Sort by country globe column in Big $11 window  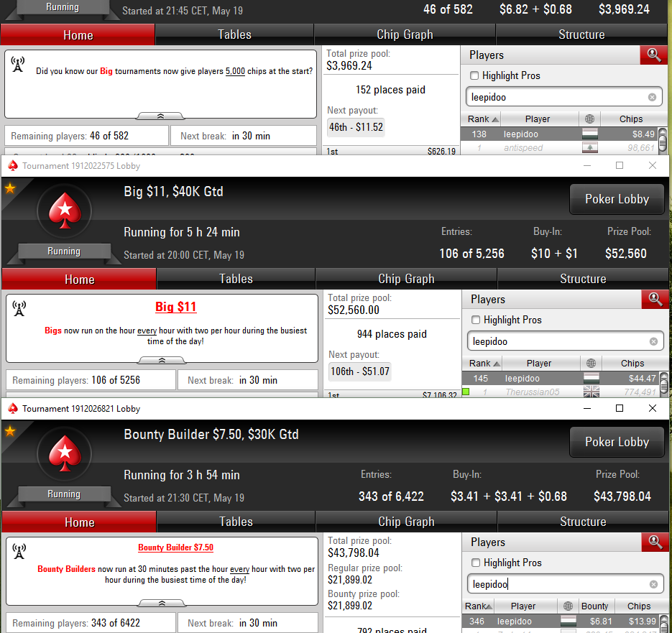coord(591,364)
